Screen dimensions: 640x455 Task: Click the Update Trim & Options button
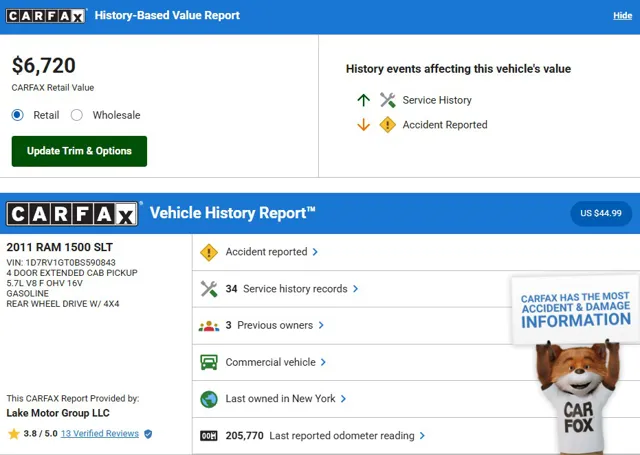[x=79, y=151]
